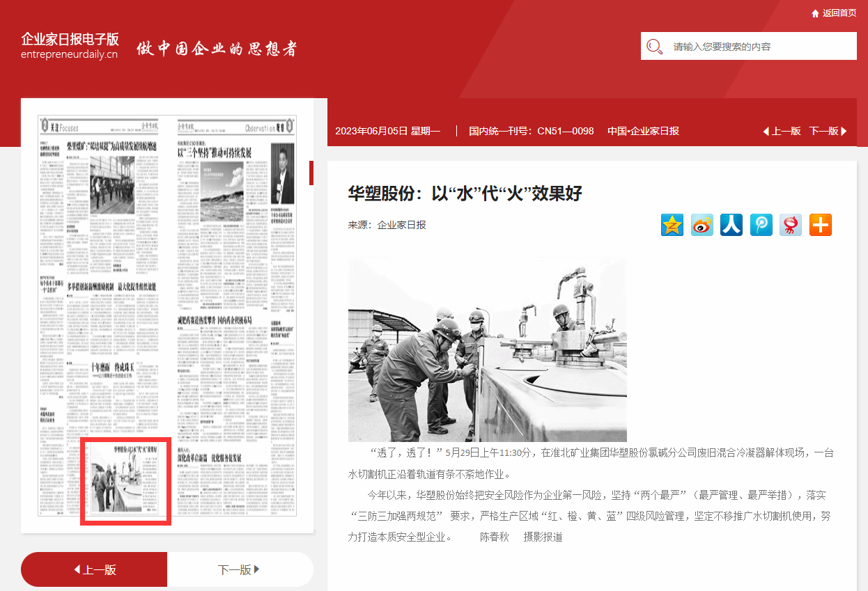Click the search magnifier icon

click(655, 47)
